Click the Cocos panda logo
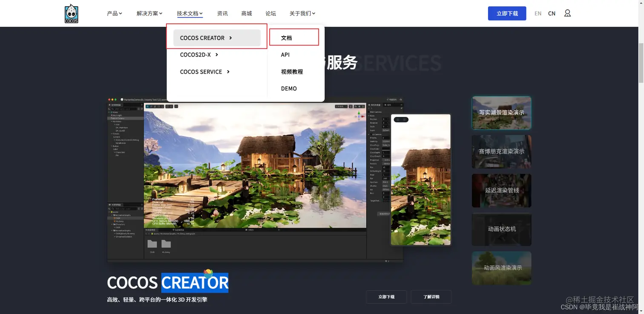This screenshot has width=644, height=314. tap(71, 13)
